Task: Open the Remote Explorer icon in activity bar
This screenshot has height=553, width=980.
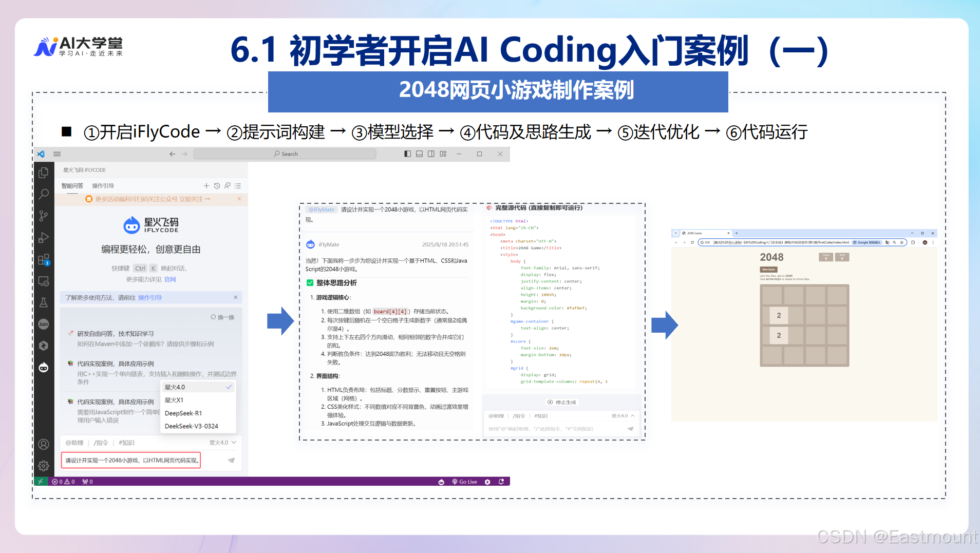Action: point(44,281)
